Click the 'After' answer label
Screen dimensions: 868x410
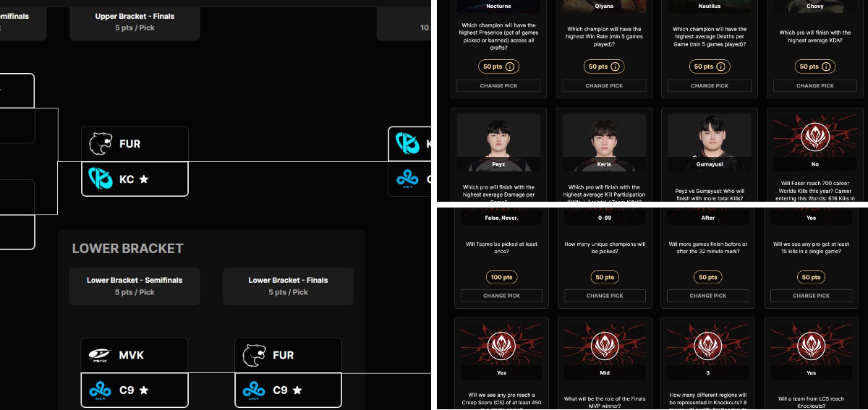pos(708,218)
